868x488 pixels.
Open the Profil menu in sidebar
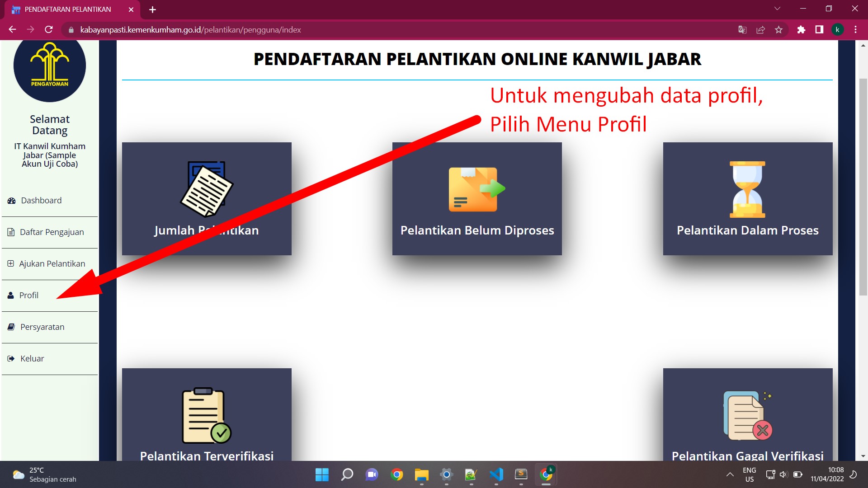pyautogui.click(x=28, y=296)
